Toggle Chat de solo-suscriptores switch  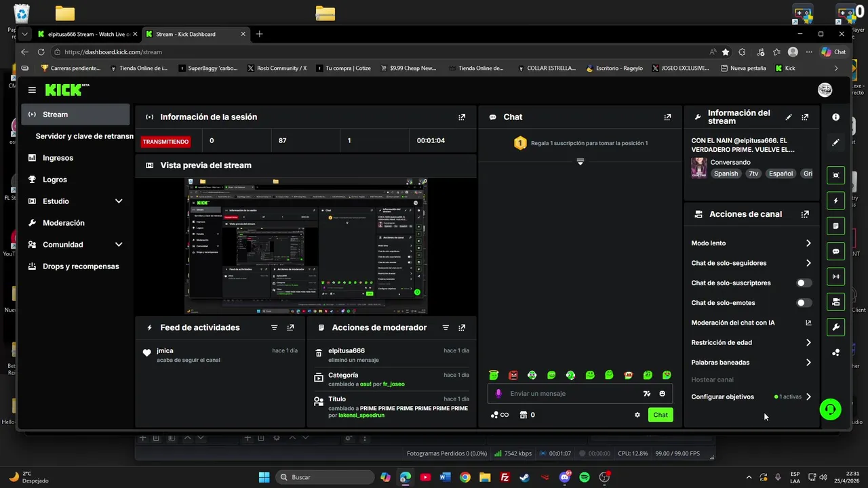804,283
